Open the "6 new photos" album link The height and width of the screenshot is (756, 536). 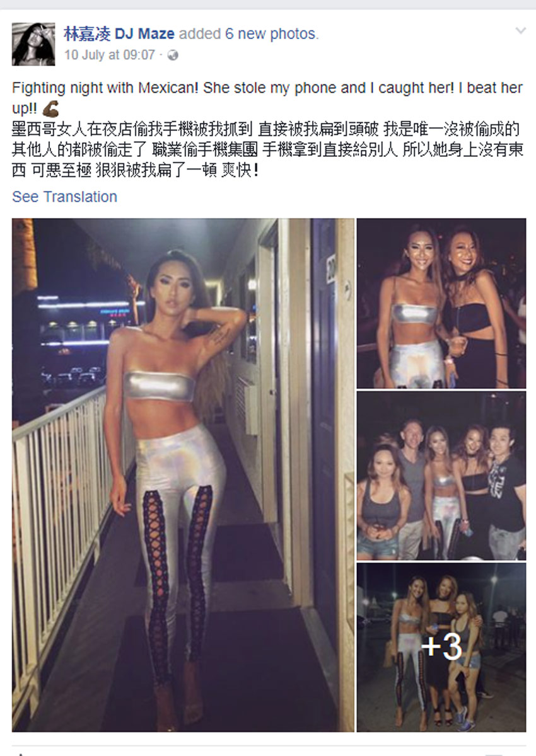[x=271, y=34]
